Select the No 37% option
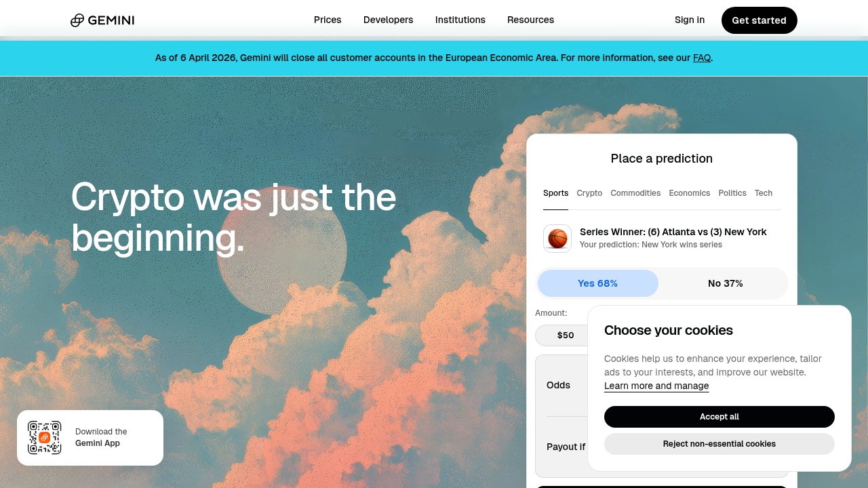The height and width of the screenshot is (488, 868). pyautogui.click(x=726, y=283)
